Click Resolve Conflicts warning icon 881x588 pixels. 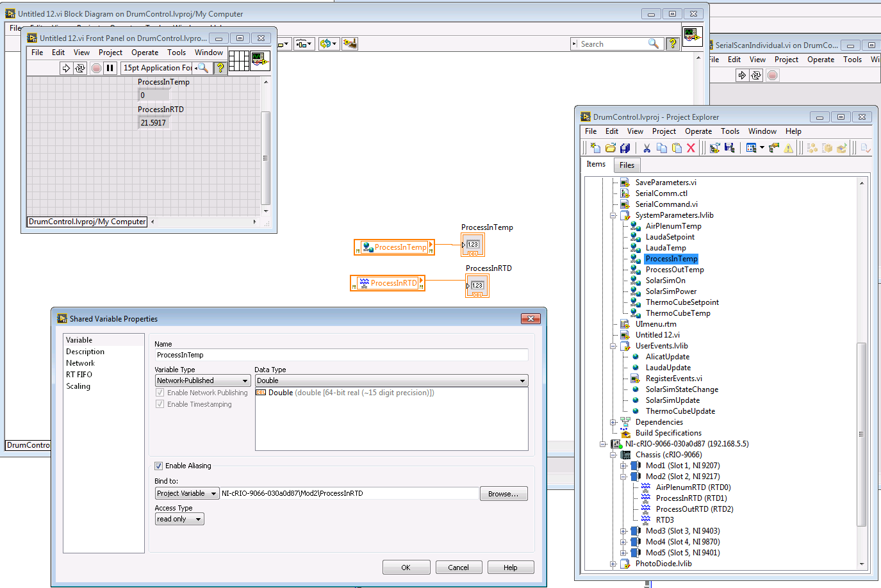pyautogui.click(x=789, y=148)
